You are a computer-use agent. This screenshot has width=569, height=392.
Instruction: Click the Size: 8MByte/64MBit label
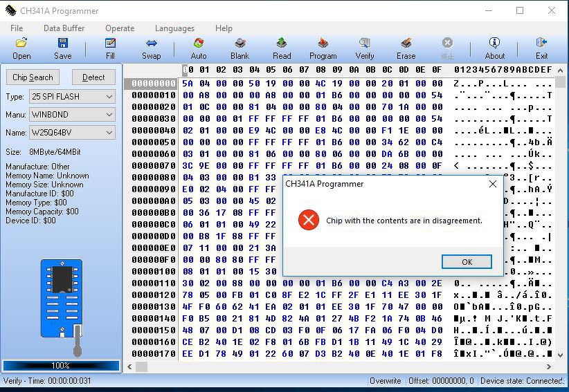43,152
